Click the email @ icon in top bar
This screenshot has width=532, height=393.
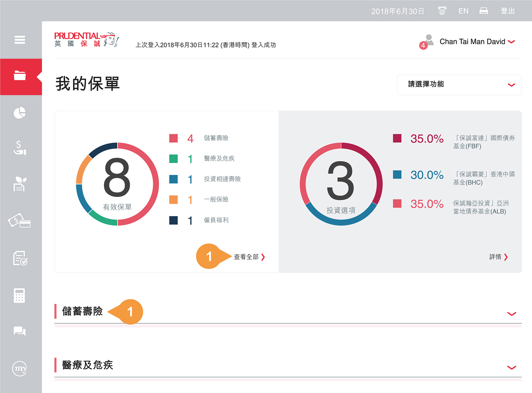pyautogui.click(x=442, y=11)
